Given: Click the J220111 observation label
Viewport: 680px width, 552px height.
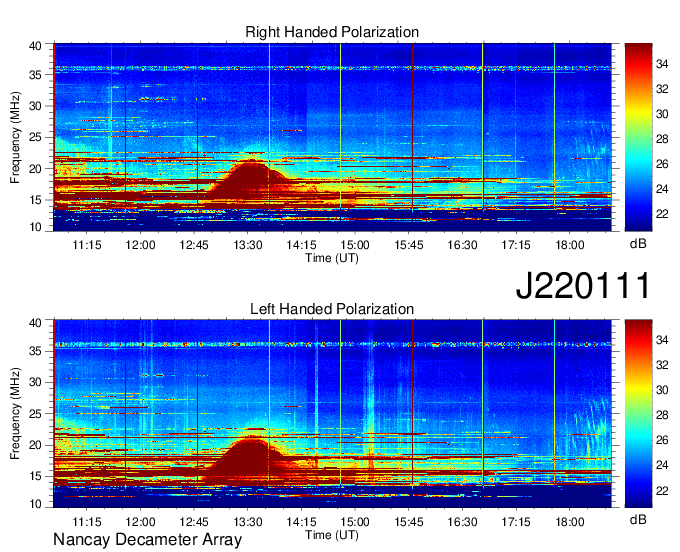Looking at the screenshot, I should point(583,285).
